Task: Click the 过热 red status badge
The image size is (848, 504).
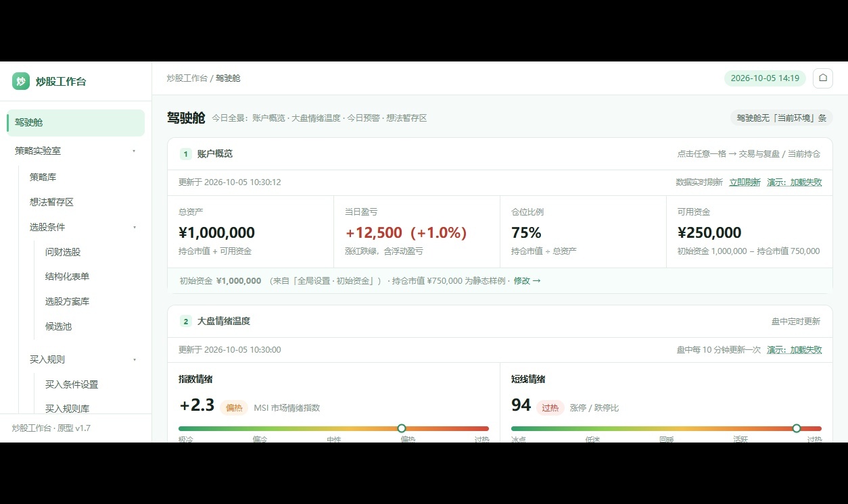Action: [x=550, y=408]
